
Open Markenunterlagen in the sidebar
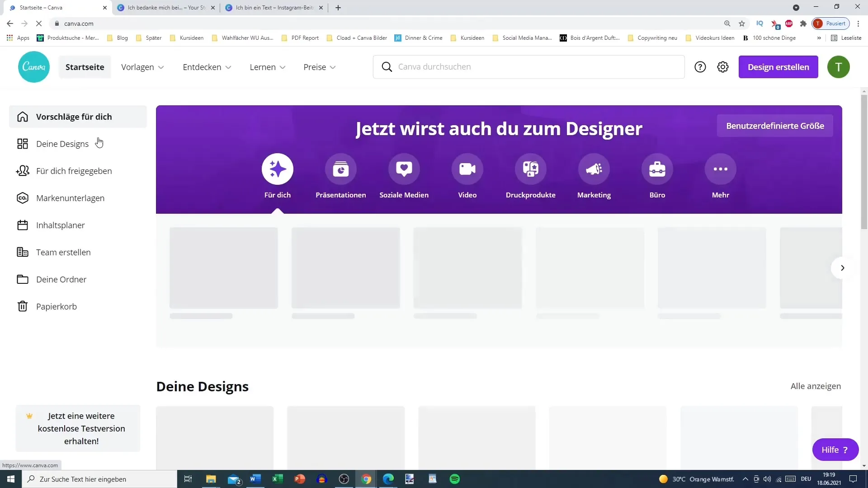point(78,198)
